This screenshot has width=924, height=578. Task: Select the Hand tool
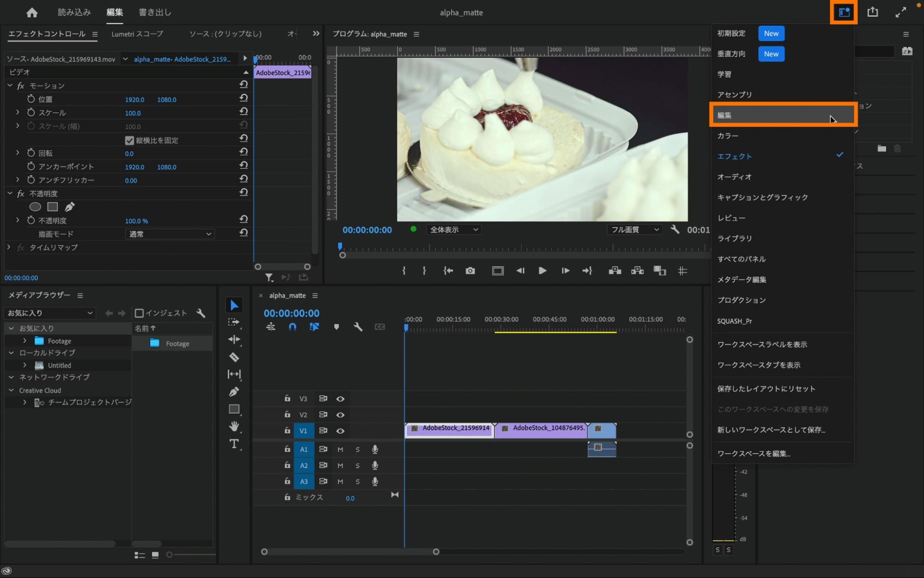(x=234, y=426)
